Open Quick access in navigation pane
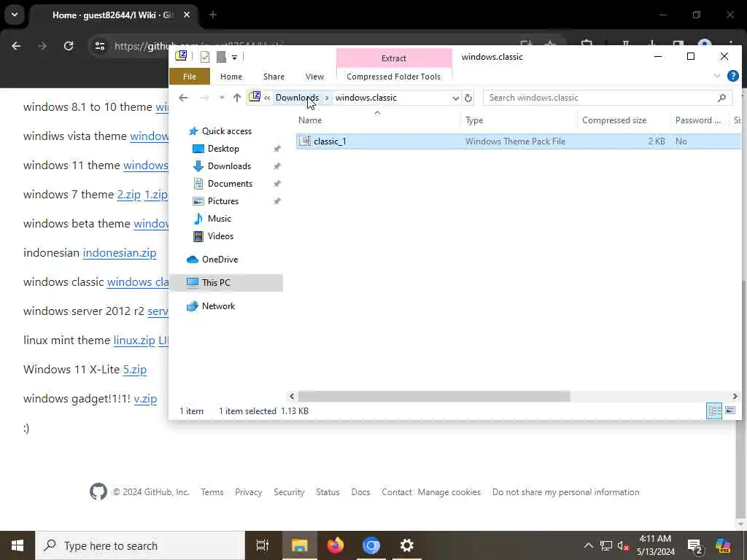 226,131
